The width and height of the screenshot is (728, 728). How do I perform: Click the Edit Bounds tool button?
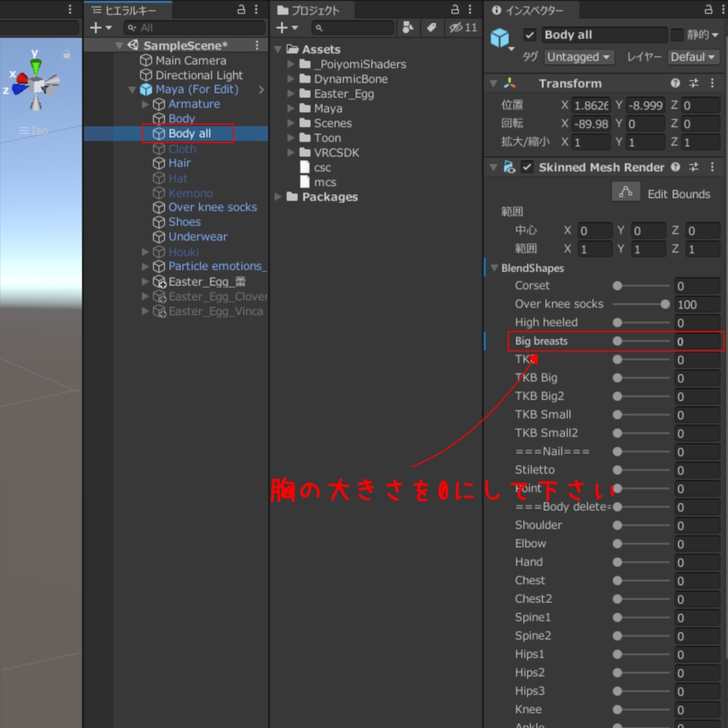626,192
